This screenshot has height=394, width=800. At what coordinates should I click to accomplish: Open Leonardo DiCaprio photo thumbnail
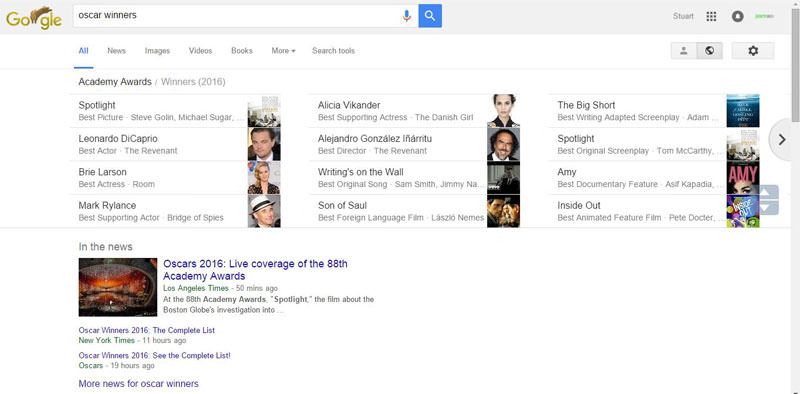264,144
